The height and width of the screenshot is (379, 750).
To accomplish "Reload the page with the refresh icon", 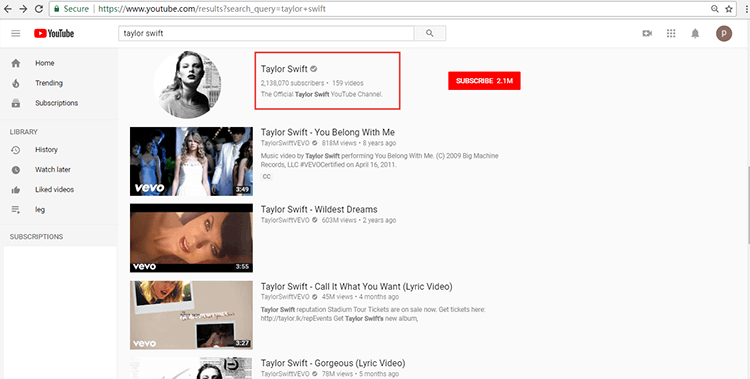I will pyautogui.click(x=39, y=9).
